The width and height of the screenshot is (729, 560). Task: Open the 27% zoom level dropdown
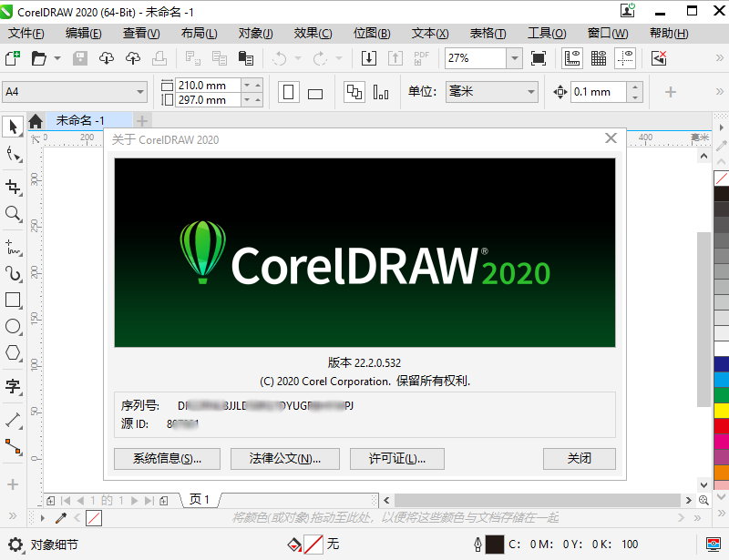coord(514,58)
